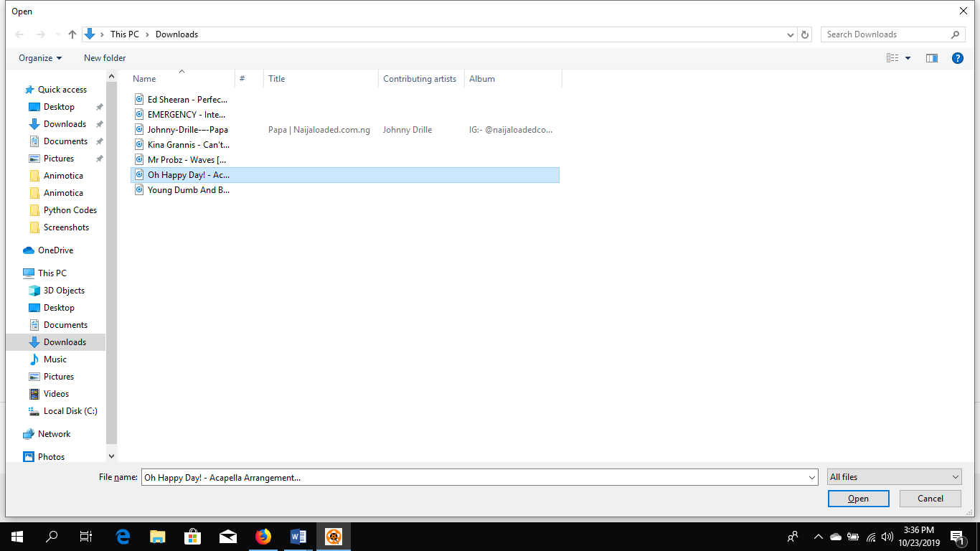Click the Cancel button
This screenshot has height=551, width=980.
[x=930, y=499]
